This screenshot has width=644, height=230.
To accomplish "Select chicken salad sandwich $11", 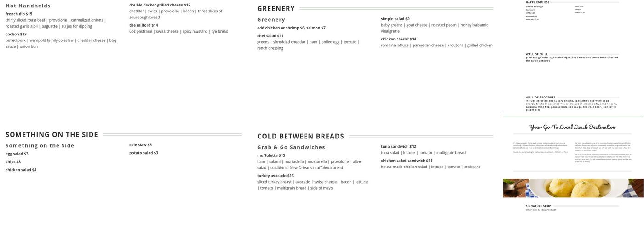I will 407,161.
